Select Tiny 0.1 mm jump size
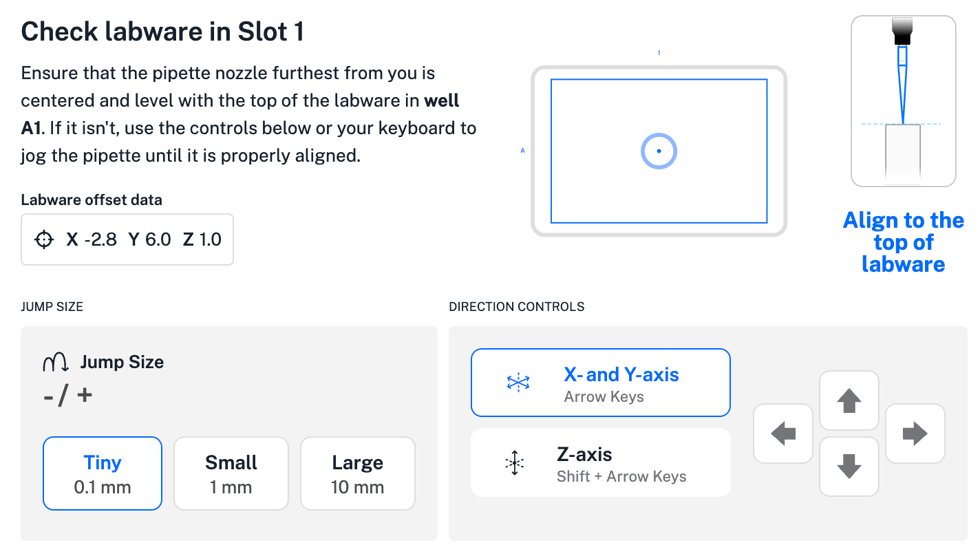This screenshot has height=556, width=980. (x=103, y=473)
